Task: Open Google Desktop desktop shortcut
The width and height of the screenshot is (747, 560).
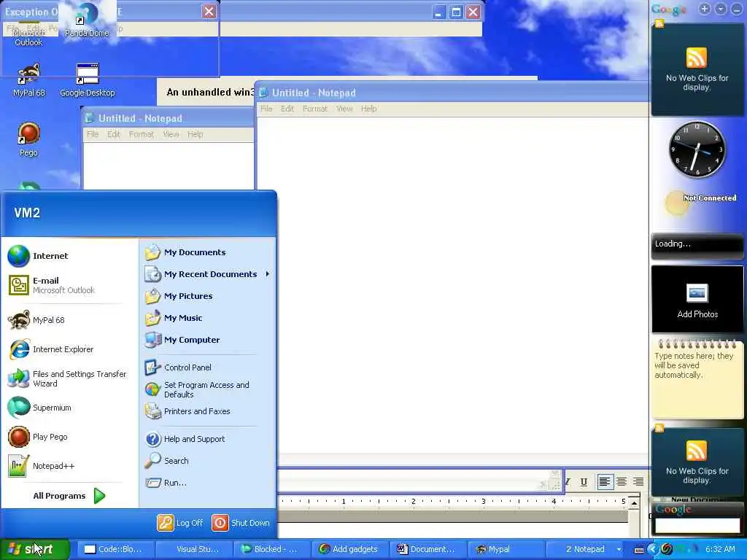Action: pyautogui.click(x=88, y=79)
